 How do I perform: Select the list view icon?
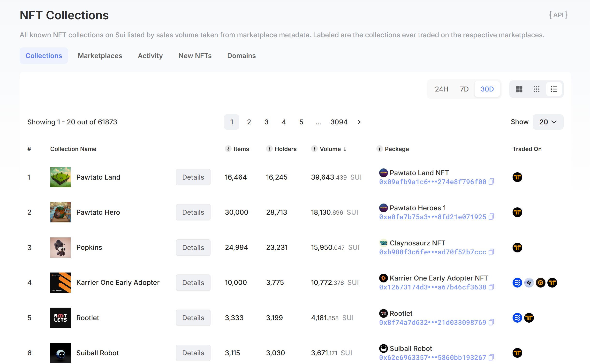(x=554, y=89)
